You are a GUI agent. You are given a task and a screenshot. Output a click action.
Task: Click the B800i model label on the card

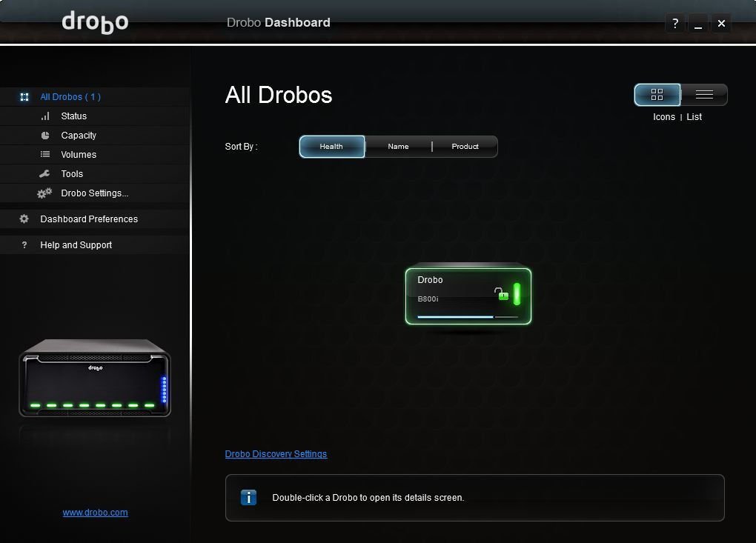pyautogui.click(x=428, y=299)
